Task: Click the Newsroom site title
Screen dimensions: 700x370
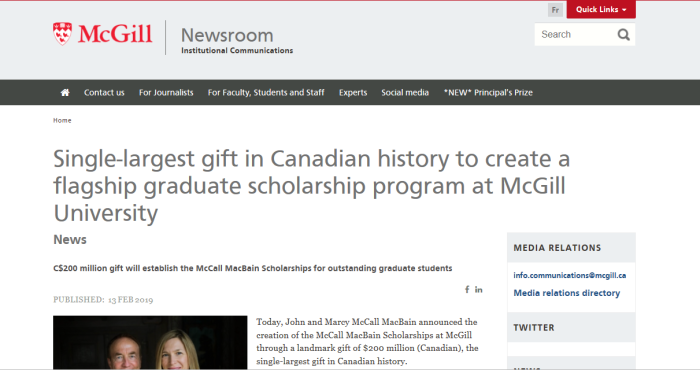Action: 227,35
